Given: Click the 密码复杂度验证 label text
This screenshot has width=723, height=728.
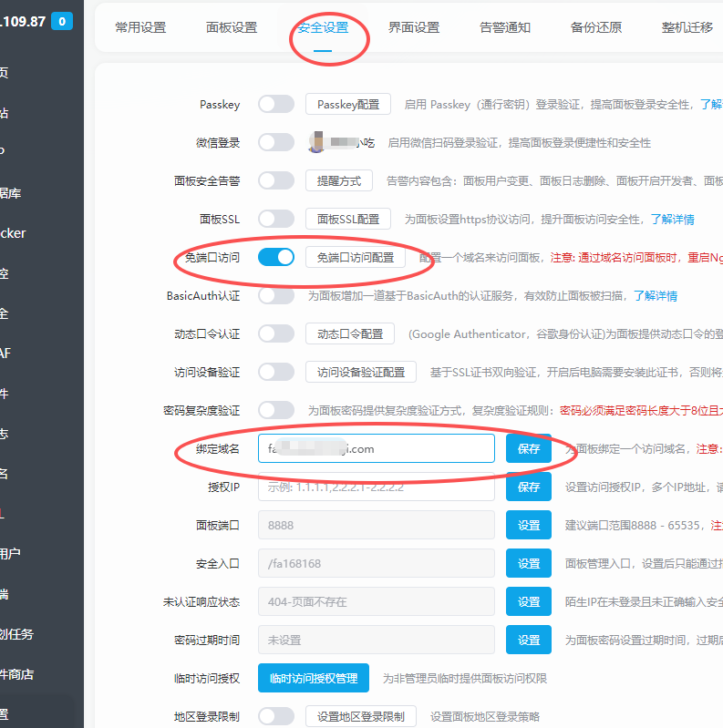Looking at the screenshot, I should tap(201, 410).
